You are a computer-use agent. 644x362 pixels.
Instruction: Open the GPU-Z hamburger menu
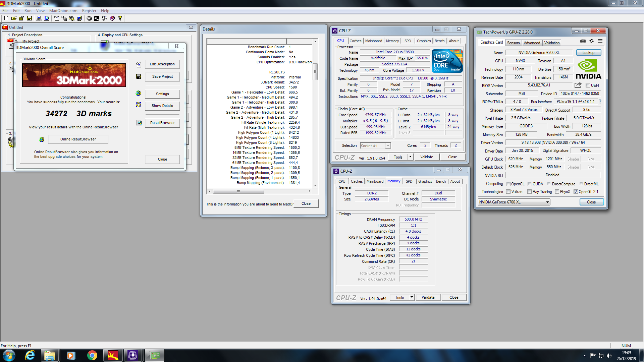point(600,41)
